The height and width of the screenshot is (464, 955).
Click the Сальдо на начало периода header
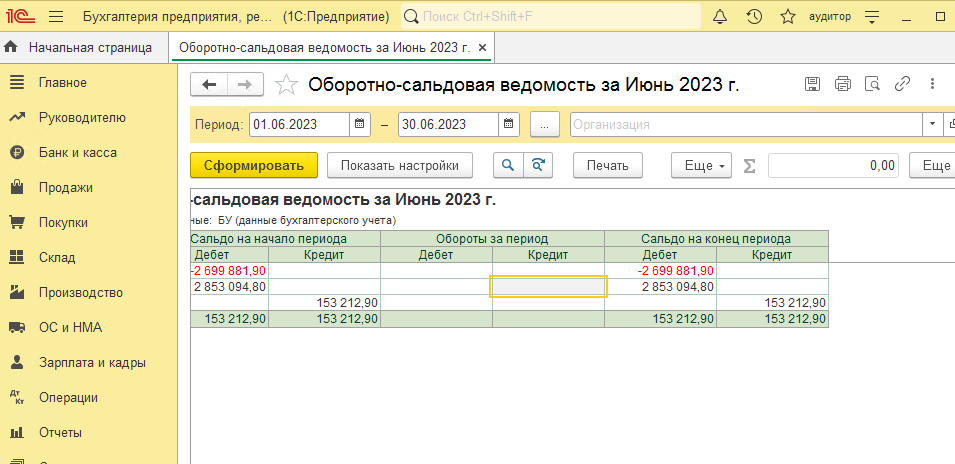tap(285, 239)
